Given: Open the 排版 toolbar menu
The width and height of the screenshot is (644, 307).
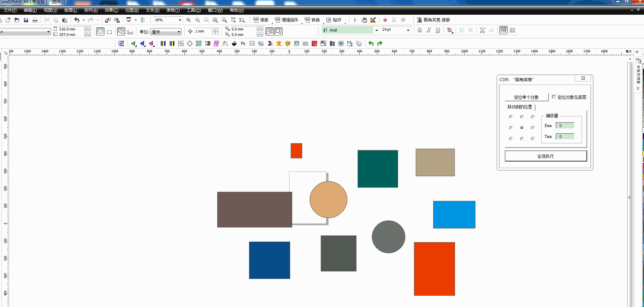Looking at the screenshot, I should tap(261, 20).
